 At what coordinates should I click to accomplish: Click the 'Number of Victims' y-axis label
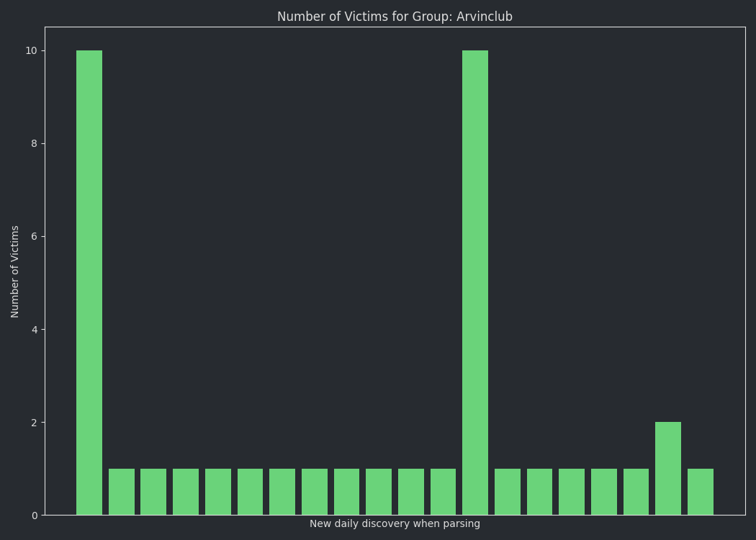click(x=14, y=271)
